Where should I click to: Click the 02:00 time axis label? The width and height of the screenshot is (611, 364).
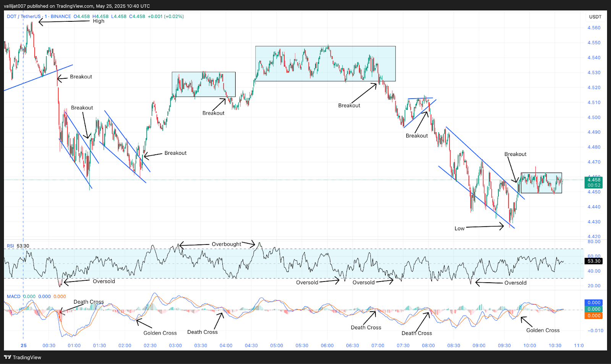tap(125, 345)
